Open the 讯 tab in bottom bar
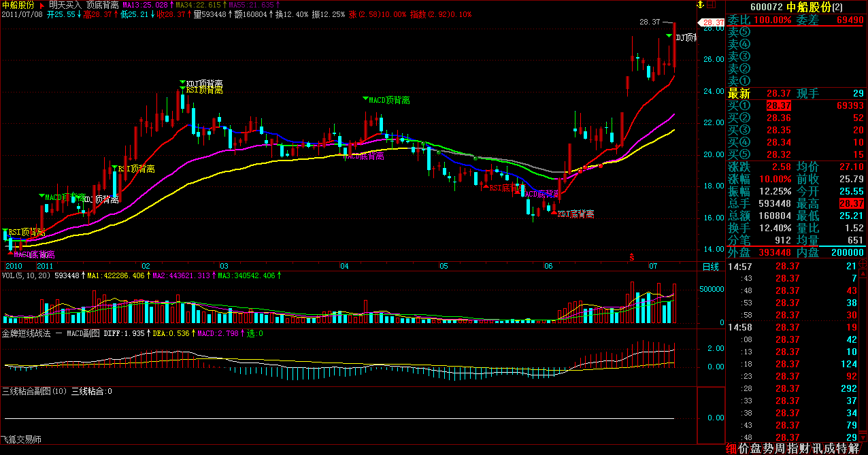Viewport: 868px width, 455px height. [817, 448]
